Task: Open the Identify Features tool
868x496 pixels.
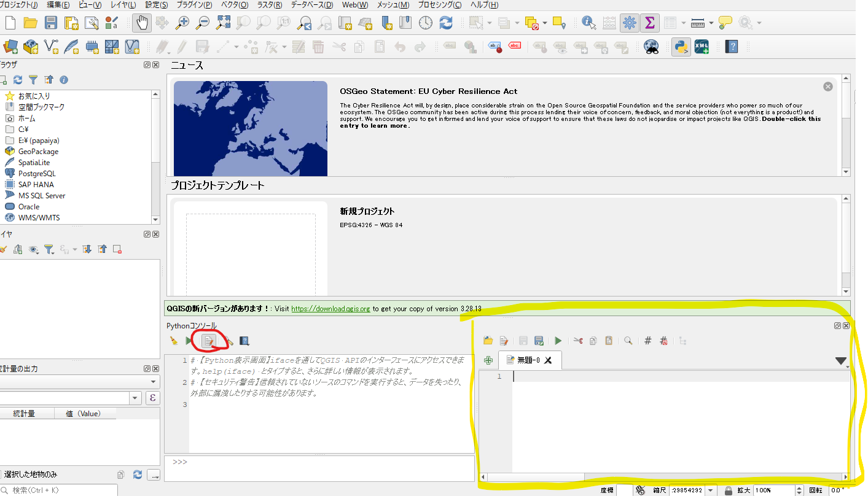Action: (x=588, y=22)
